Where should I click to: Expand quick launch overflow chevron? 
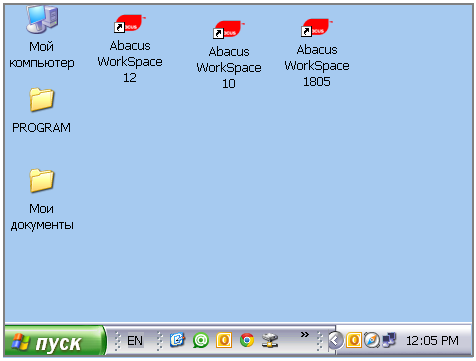pyautogui.click(x=305, y=334)
